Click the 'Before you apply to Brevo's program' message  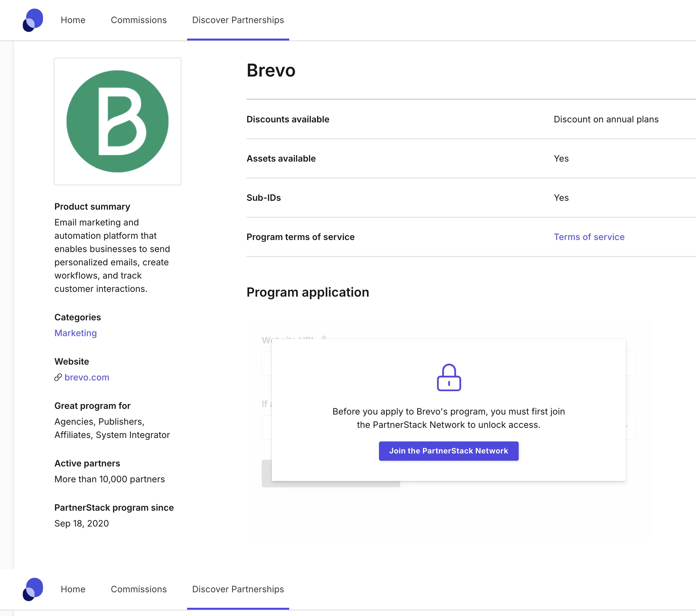449,418
